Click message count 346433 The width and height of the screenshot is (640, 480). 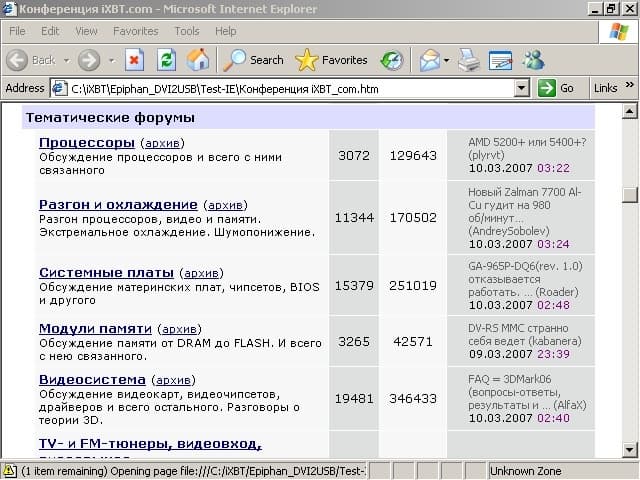click(x=413, y=398)
